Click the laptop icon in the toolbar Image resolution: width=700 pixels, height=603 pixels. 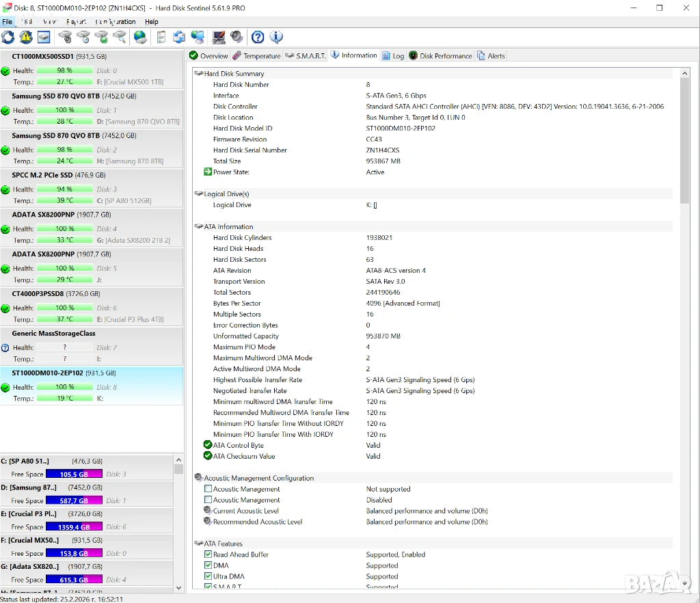(x=219, y=37)
